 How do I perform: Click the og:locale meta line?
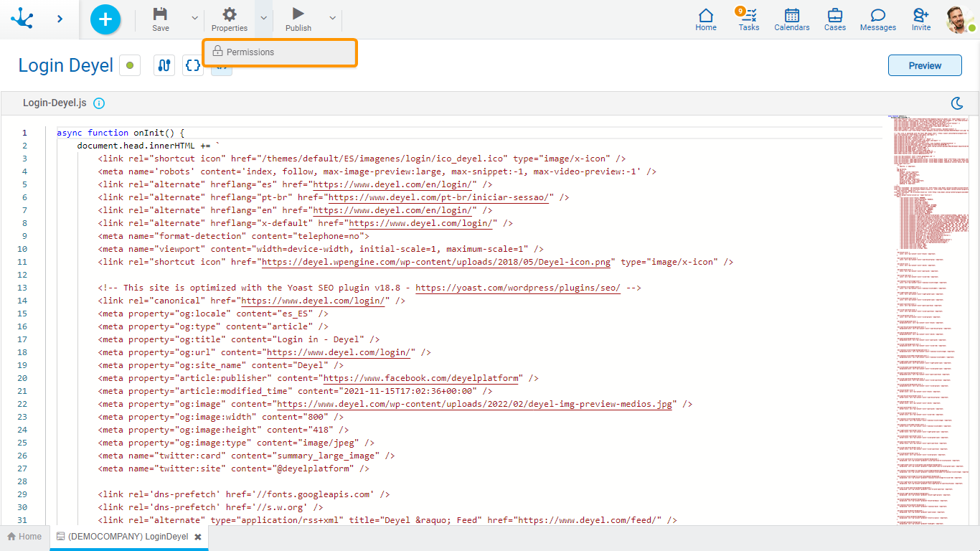coord(213,314)
